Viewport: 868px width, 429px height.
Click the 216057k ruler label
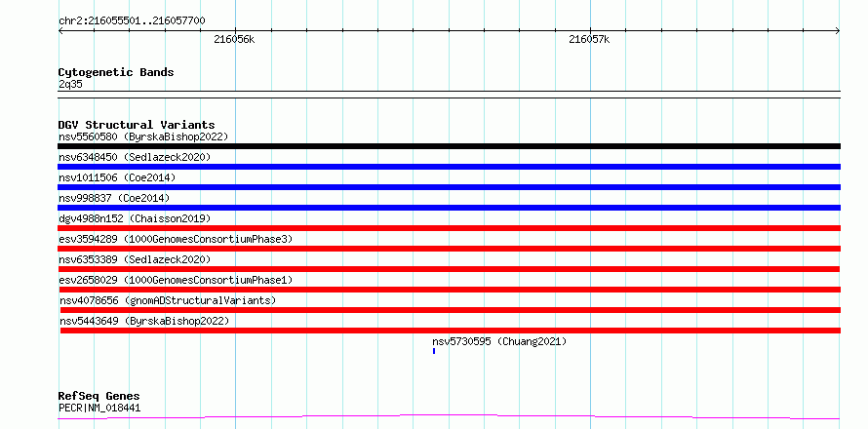click(x=589, y=39)
